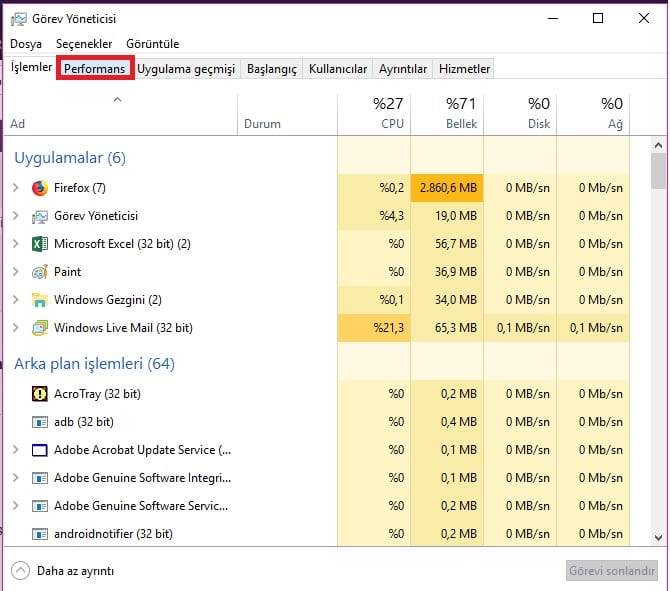Click the Paint app icon

[x=40, y=272]
